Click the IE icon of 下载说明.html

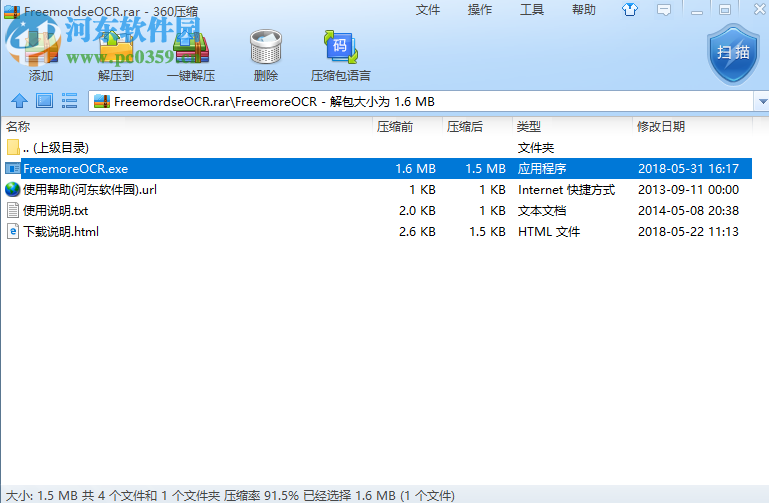point(13,231)
